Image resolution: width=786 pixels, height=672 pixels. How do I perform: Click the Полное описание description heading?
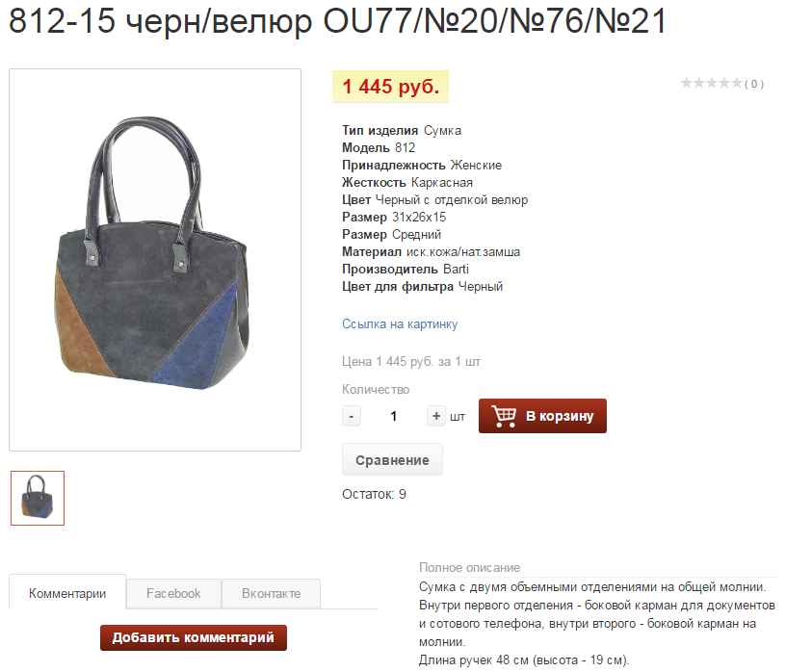[469, 568]
